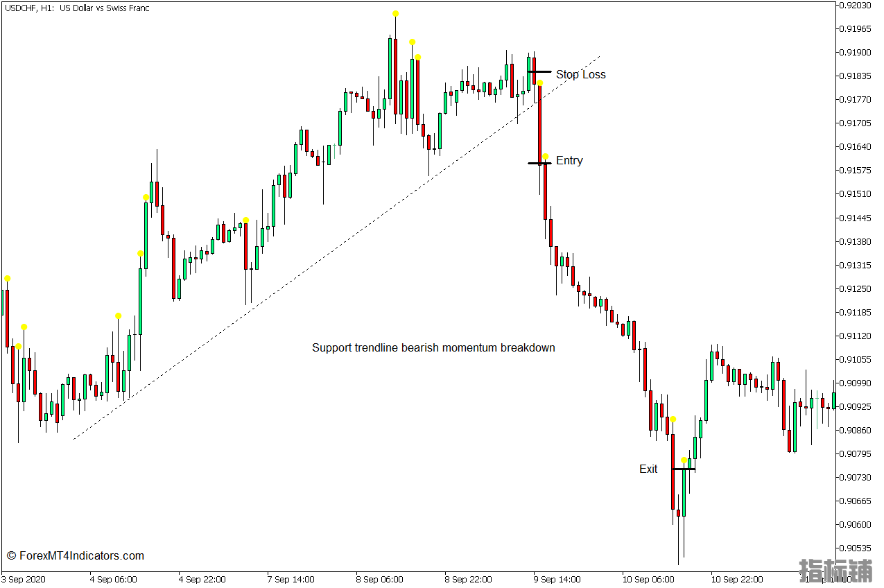884x588 pixels.
Task: Click the 0.91510 price axis label
Action: click(x=855, y=194)
